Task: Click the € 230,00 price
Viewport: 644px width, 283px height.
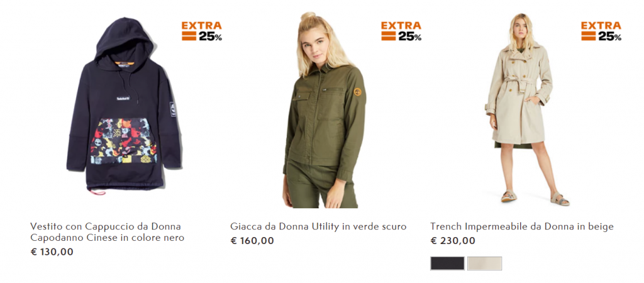Action: (453, 241)
